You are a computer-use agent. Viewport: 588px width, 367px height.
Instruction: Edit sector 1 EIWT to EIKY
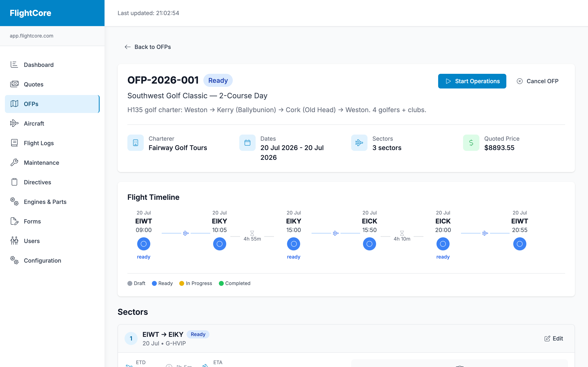pyautogui.click(x=554, y=338)
